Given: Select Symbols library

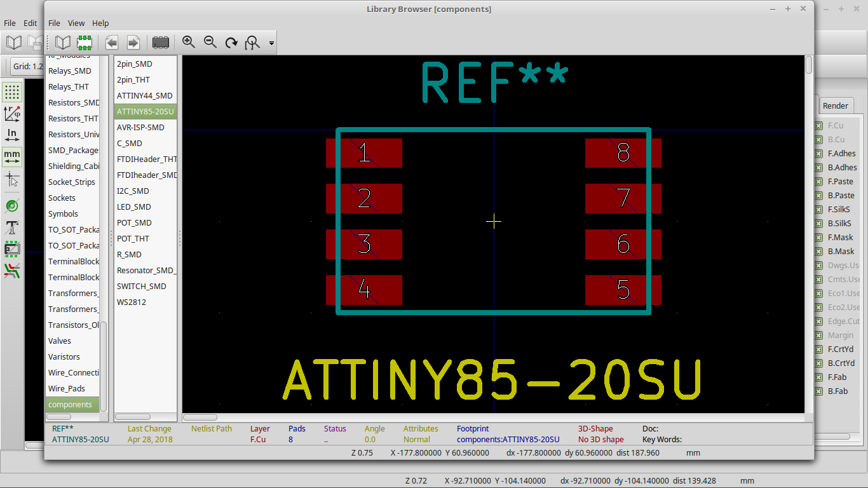Looking at the screenshot, I should point(72,214).
